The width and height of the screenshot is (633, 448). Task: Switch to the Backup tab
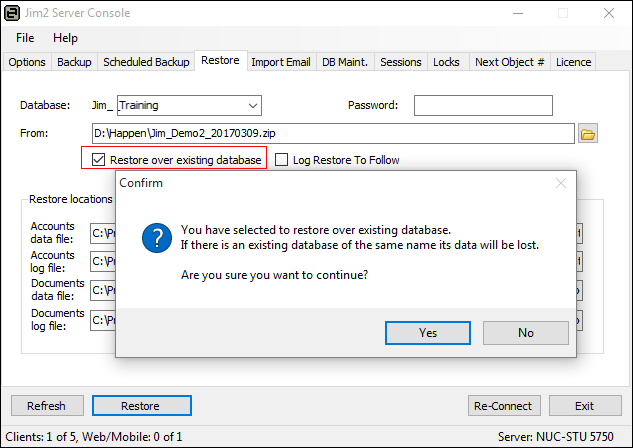tap(74, 62)
